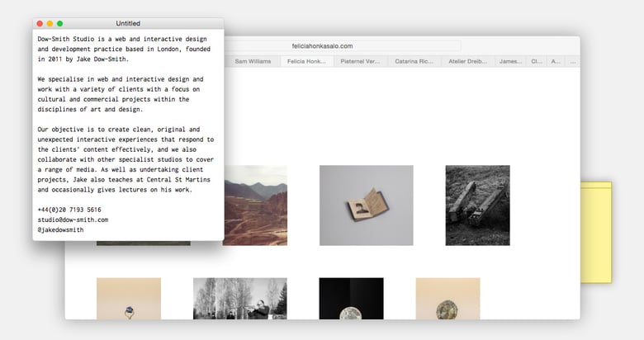Select the Catarina Ric... tab
644x340 pixels.
click(414, 61)
